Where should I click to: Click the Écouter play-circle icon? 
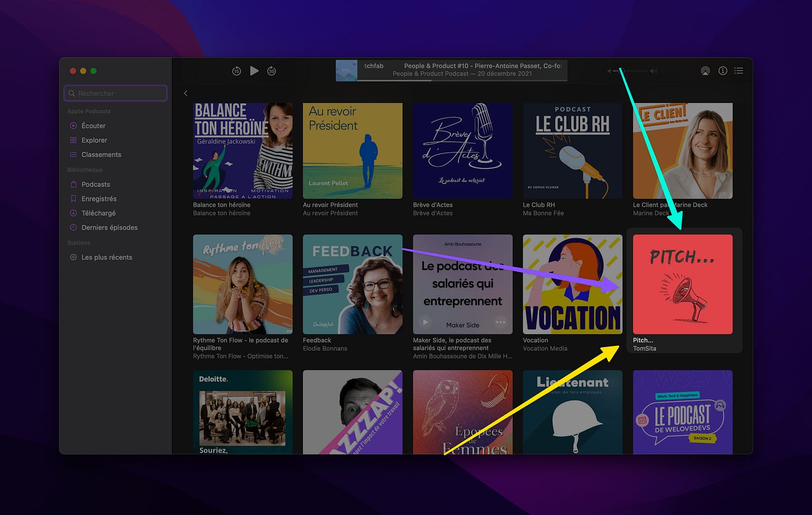pyautogui.click(x=73, y=126)
